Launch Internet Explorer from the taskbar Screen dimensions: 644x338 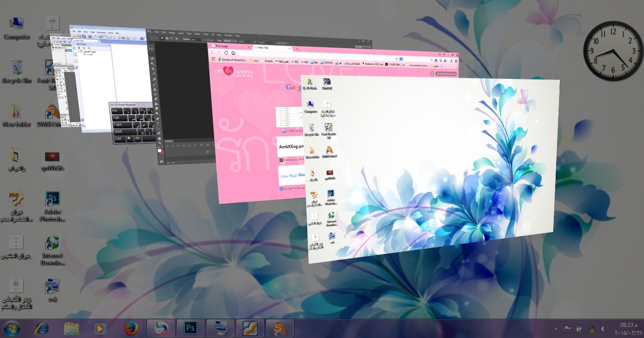pyautogui.click(x=42, y=328)
